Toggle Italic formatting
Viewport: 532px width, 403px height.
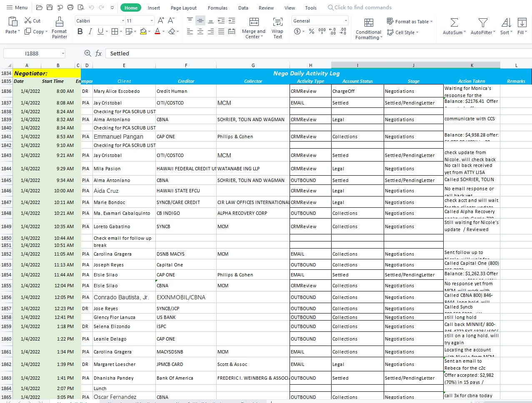click(x=90, y=31)
